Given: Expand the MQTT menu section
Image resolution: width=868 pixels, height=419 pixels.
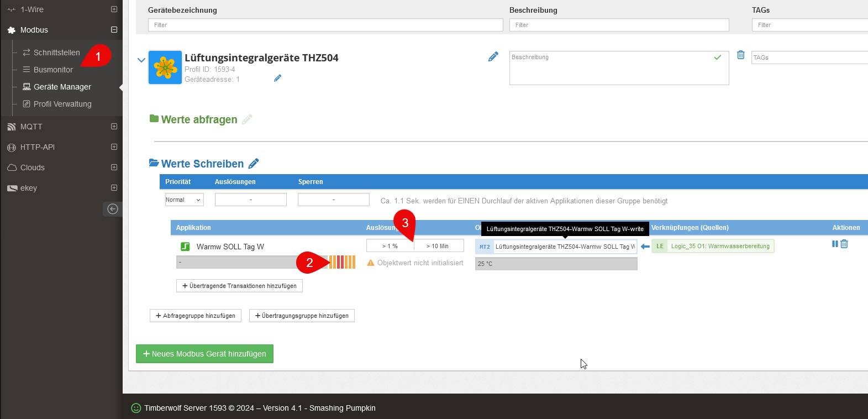Looking at the screenshot, I should point(114,127).
